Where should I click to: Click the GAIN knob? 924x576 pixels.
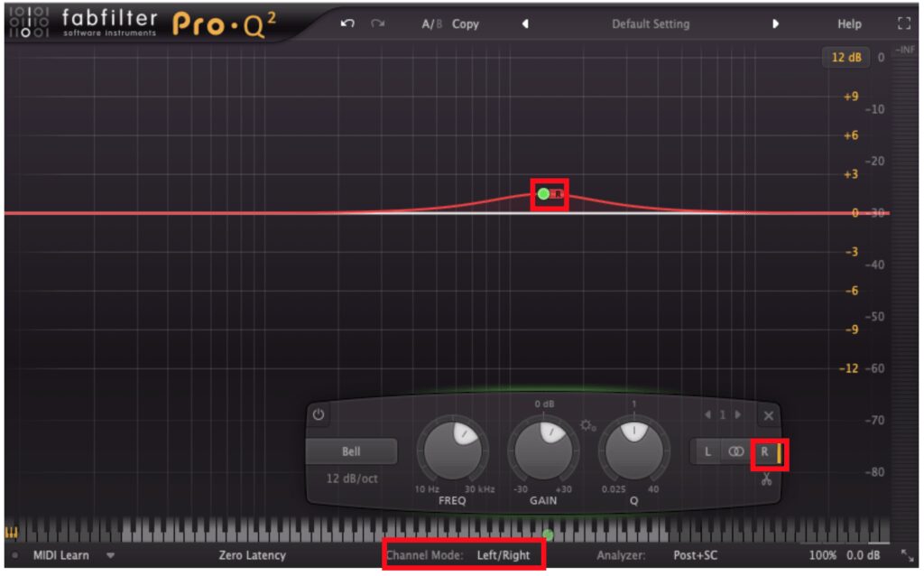(543, 451)
